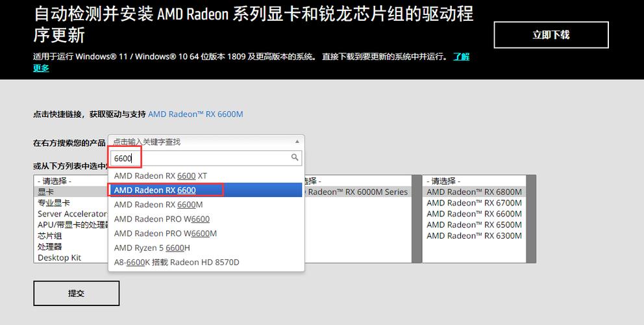Choose Server Accelerators category

pyautogui.click(x=71, y=214)
